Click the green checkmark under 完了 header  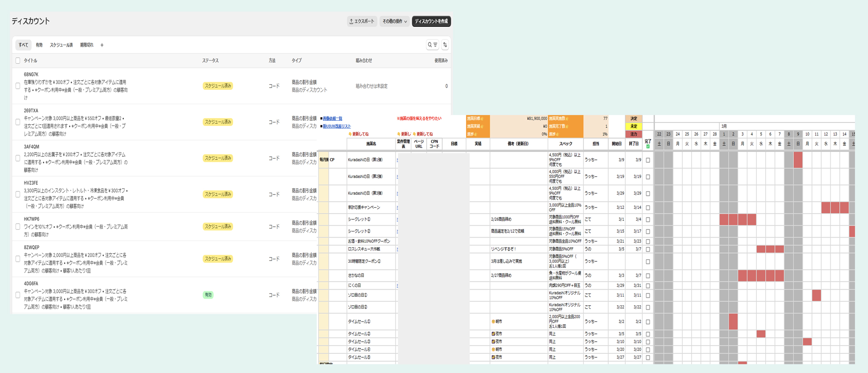tap(648, 146)
